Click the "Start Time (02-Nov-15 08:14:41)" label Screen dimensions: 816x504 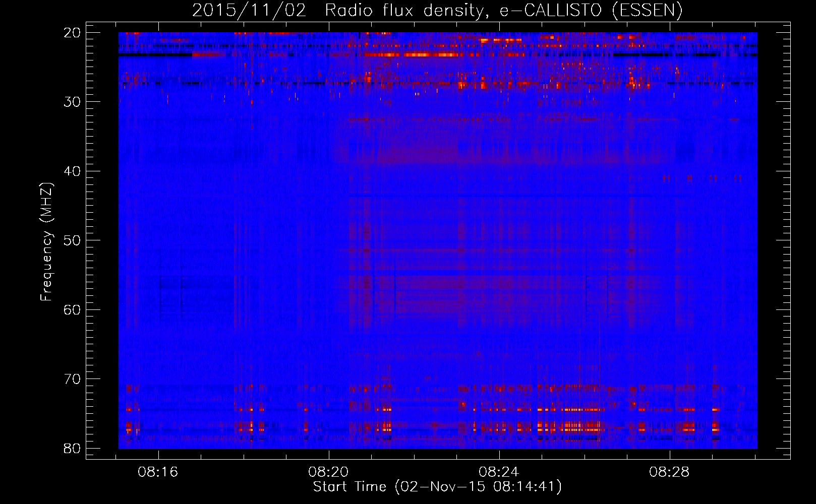[x=437, y=487]
